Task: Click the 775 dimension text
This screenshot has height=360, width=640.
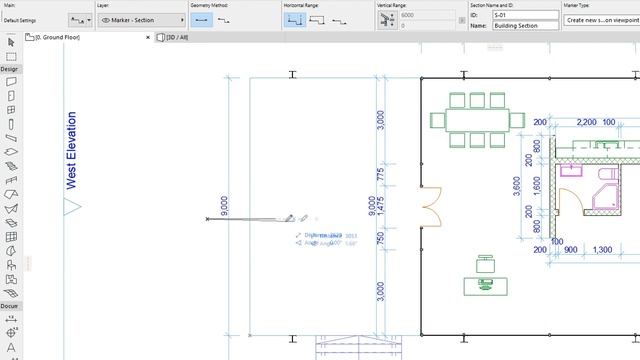Action: [380, 174]
